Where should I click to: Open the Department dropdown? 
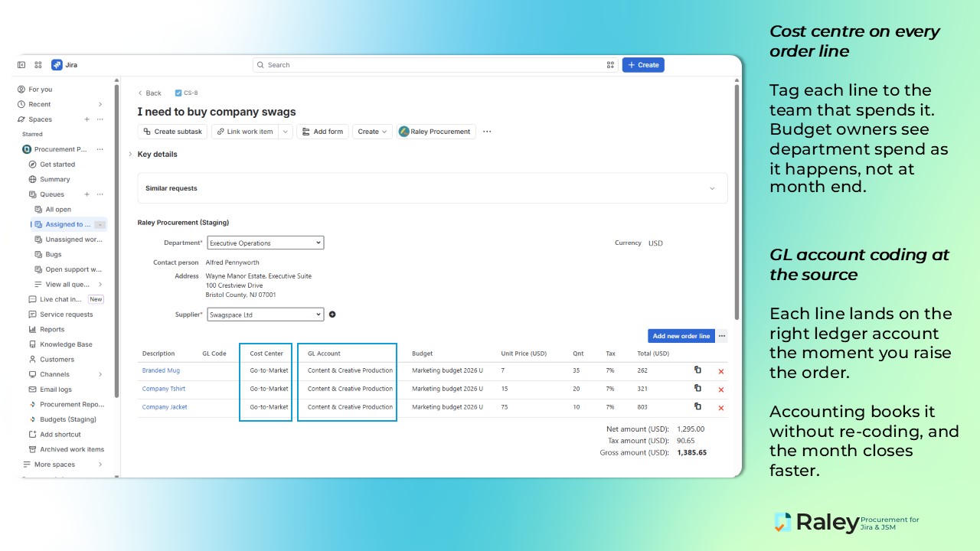click(265, 243)
